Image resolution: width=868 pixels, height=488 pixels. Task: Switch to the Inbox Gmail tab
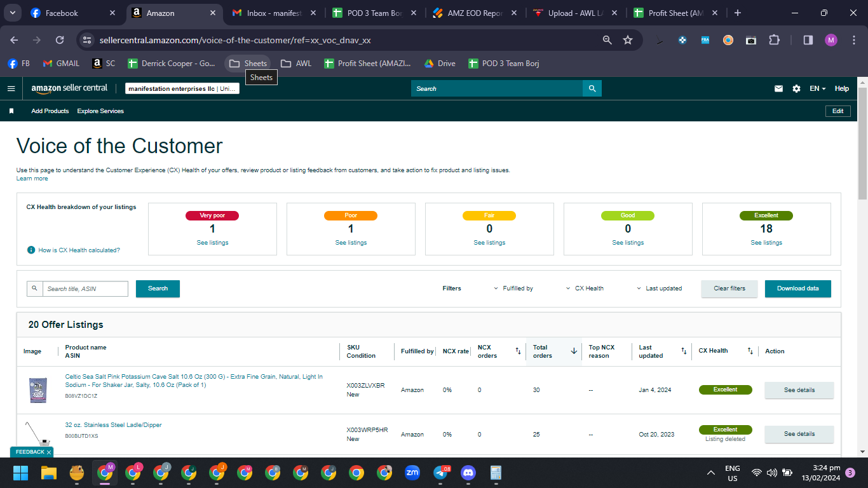click(275, 13)
